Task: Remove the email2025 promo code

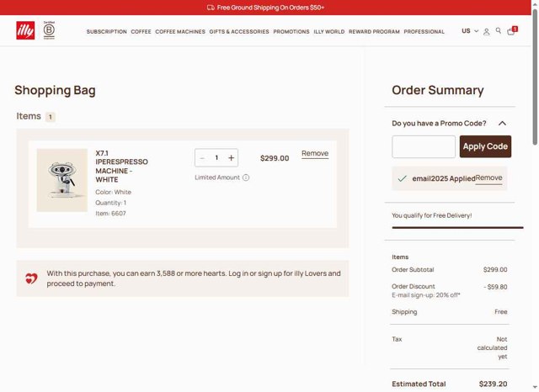Action: (488, 177)
